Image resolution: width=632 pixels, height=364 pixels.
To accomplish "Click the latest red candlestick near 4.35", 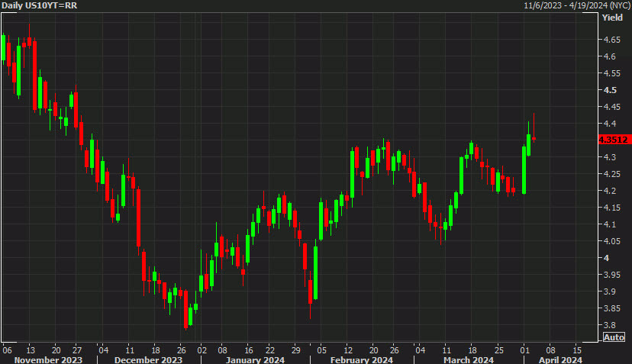I will (534, 138).
